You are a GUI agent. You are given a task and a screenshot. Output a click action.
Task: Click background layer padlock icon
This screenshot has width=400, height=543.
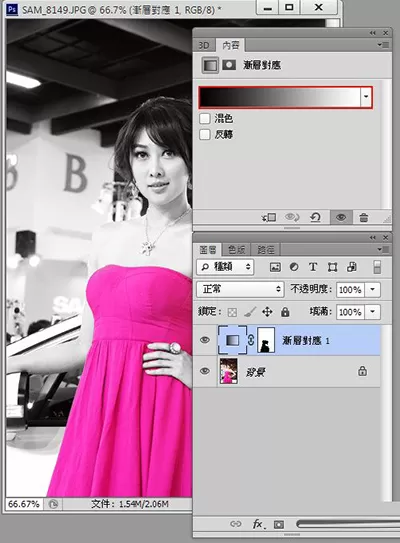pos(362,371)
